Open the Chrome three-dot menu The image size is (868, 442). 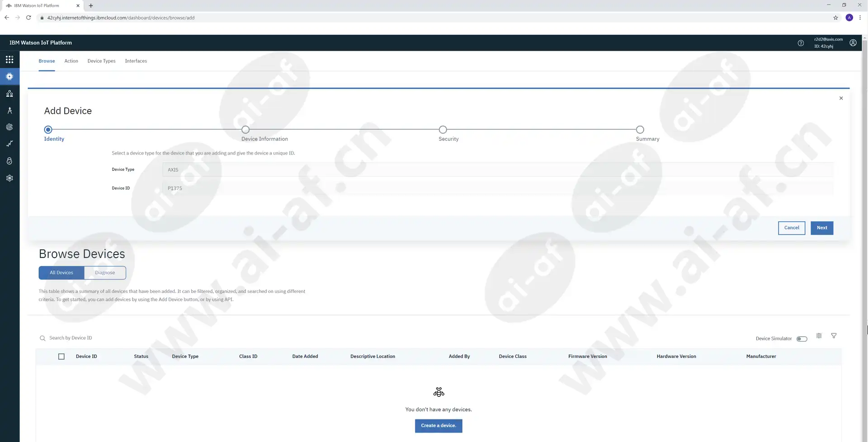[x=860, y=18]
